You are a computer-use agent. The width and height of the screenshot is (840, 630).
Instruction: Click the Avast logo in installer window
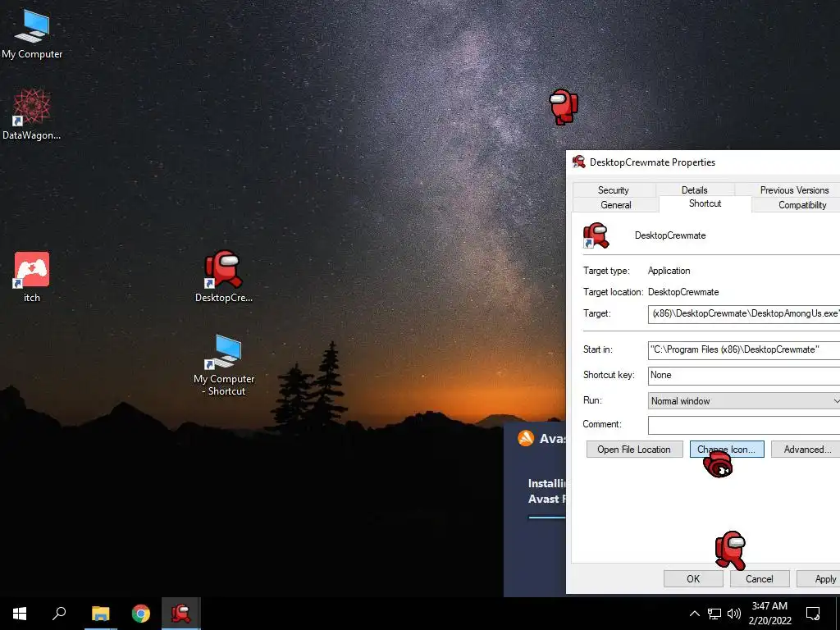point(526,438)
